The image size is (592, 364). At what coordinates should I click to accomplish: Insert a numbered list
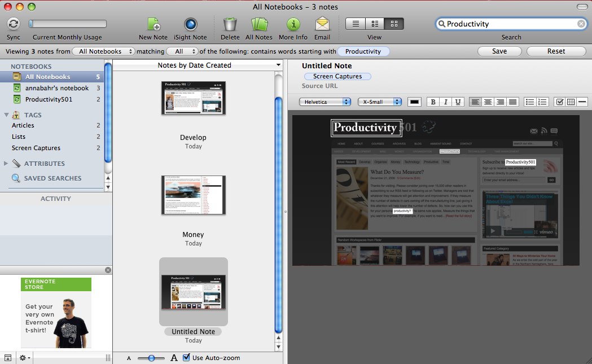[542, 102]
